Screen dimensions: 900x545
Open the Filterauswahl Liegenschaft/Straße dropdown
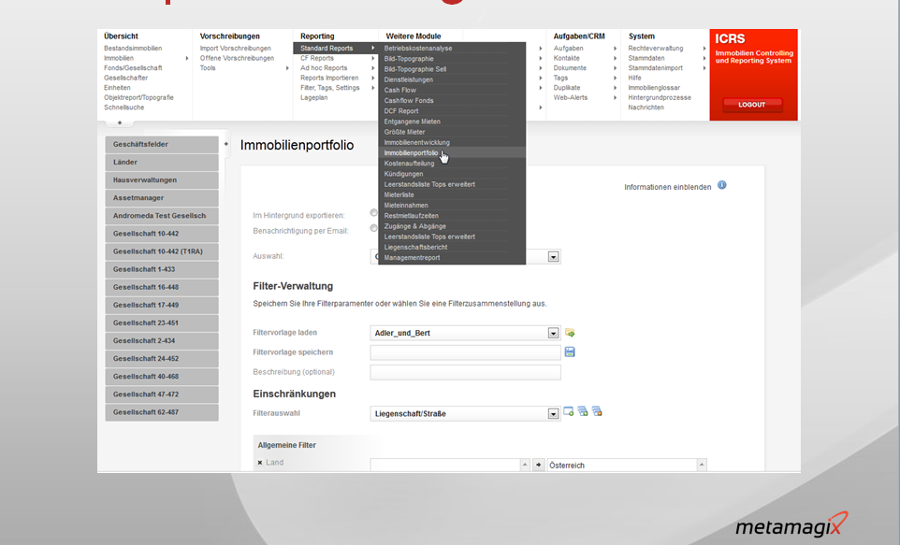[x=553, y=414]
